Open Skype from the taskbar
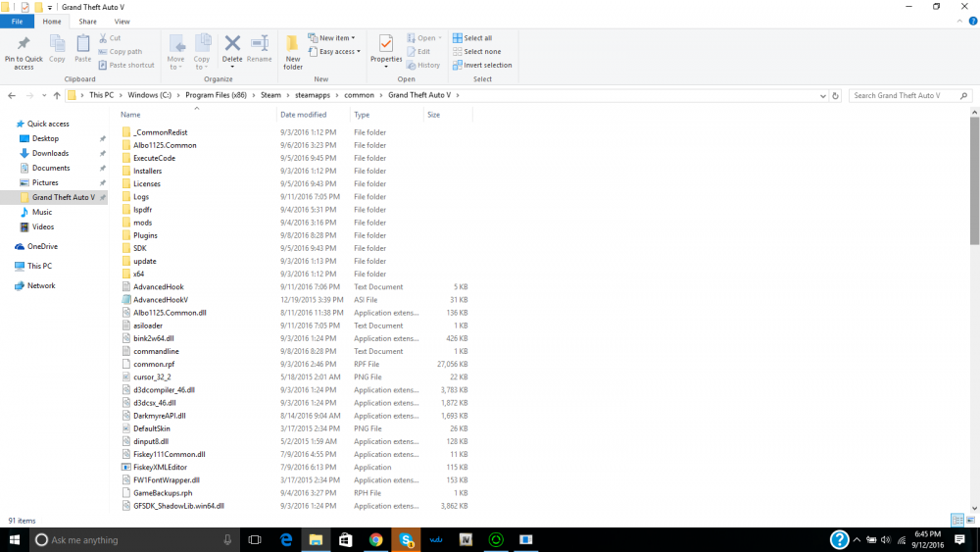 tap(406, 539)
